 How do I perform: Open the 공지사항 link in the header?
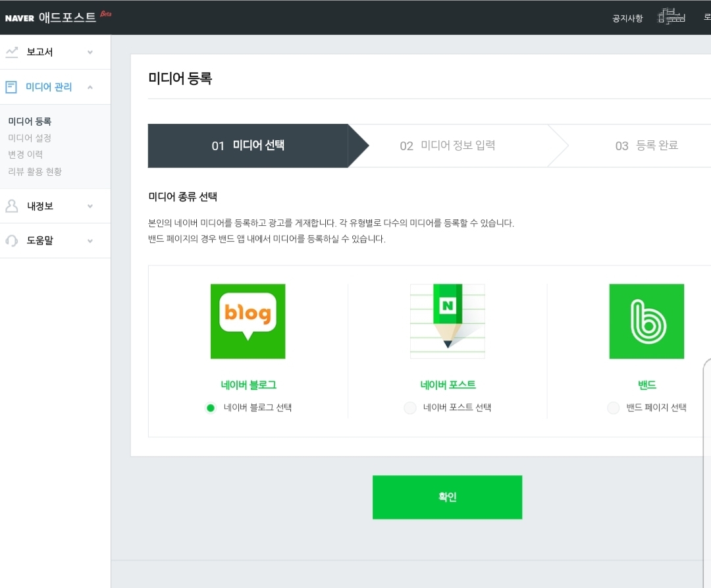point(627,18)
